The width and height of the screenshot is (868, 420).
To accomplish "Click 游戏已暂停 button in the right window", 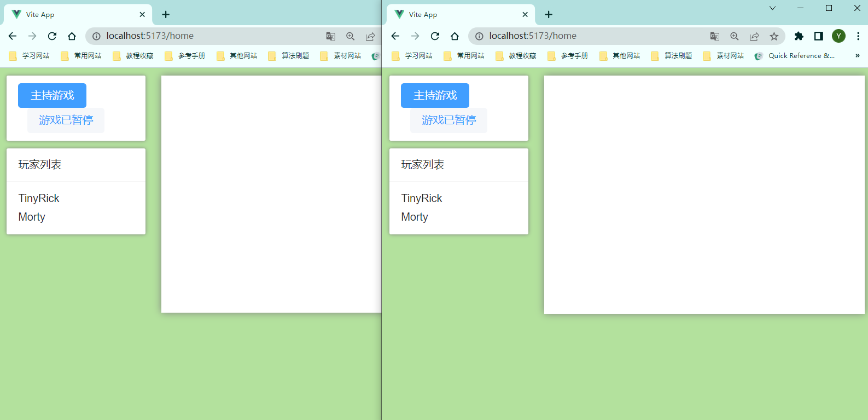I will click(x=448, y=120).
